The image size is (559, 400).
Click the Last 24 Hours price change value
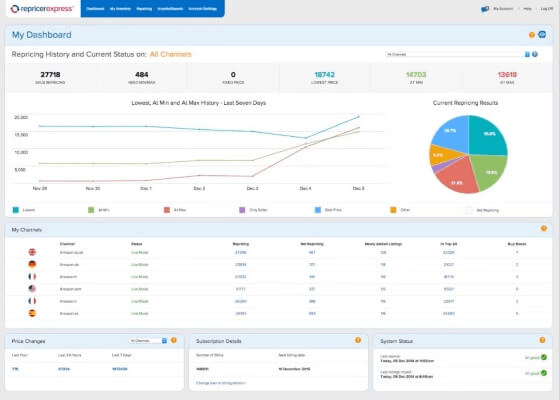(x=64, y=369)
